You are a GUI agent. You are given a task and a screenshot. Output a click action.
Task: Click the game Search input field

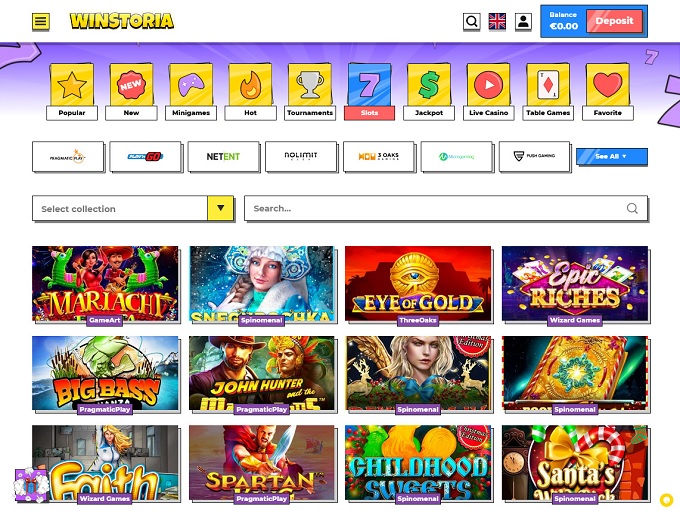tap(446, 209)
